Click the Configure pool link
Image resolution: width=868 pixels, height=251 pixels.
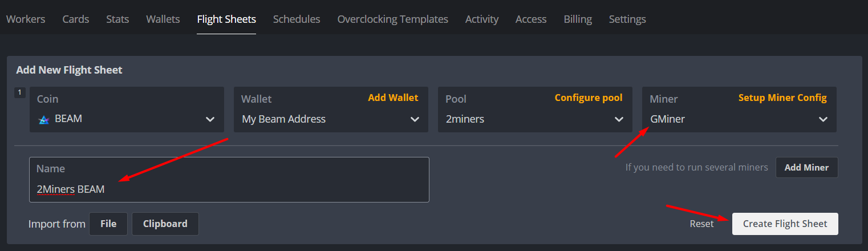click(x=589, y=98)
